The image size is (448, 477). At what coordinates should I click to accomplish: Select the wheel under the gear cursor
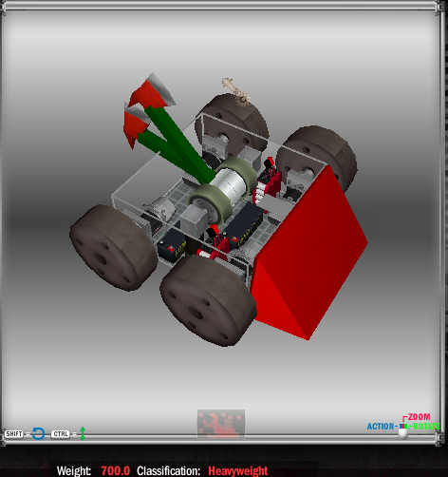coord(233,124)
